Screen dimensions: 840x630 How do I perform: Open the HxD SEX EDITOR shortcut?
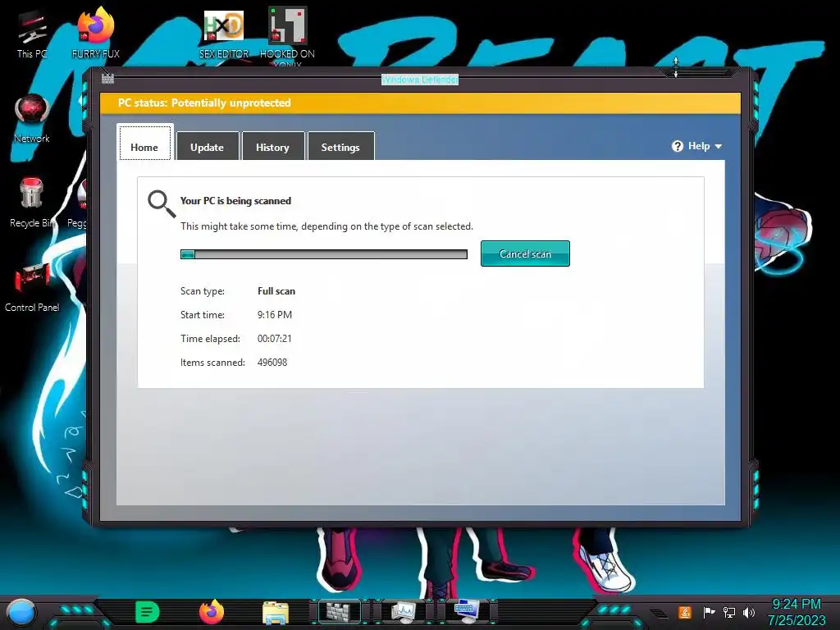[x=224, y=34]
